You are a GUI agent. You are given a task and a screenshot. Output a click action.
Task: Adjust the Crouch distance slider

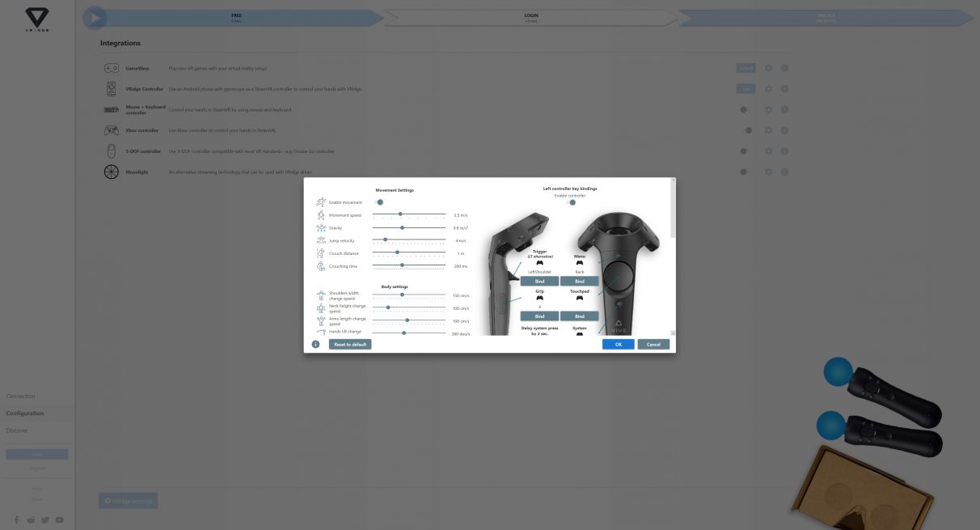point(408,252)
